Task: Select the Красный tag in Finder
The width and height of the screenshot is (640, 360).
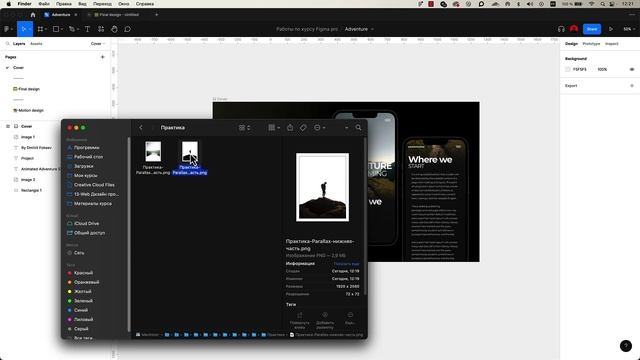Action: [83, 273]
